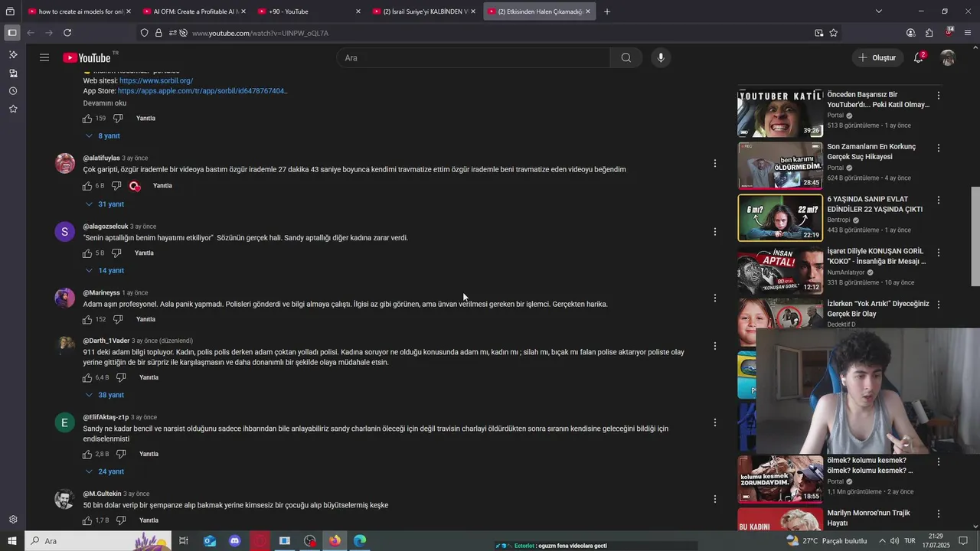Open options menu for @alagozselcuk comment
The height and width of the screenshot is (551, 980).
(x=714, y=231)
